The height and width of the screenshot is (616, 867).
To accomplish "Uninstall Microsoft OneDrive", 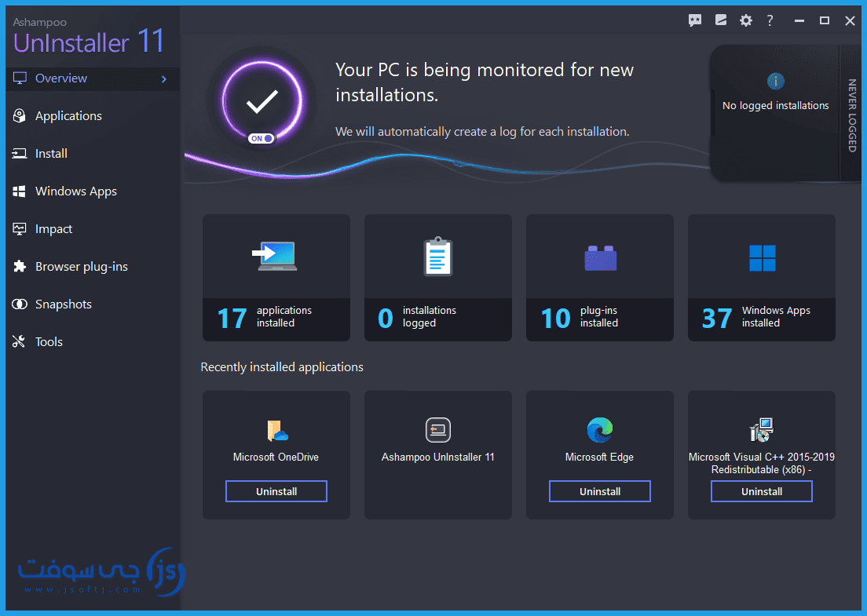I will point(276,491).
